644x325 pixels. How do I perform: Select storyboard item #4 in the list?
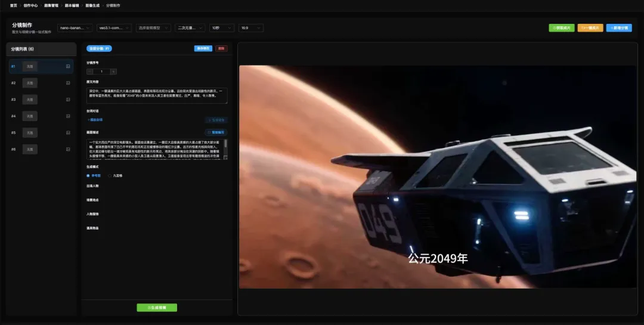coord(41,116)
